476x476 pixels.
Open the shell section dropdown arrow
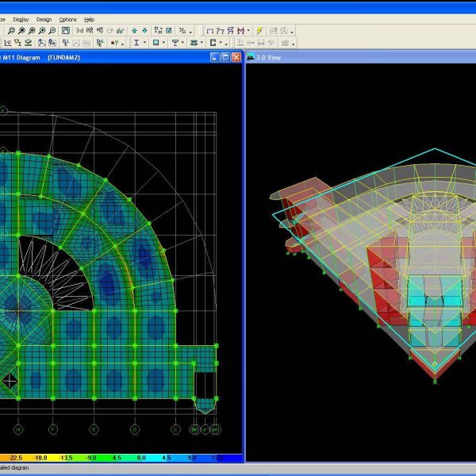click(x=164, y=43)
